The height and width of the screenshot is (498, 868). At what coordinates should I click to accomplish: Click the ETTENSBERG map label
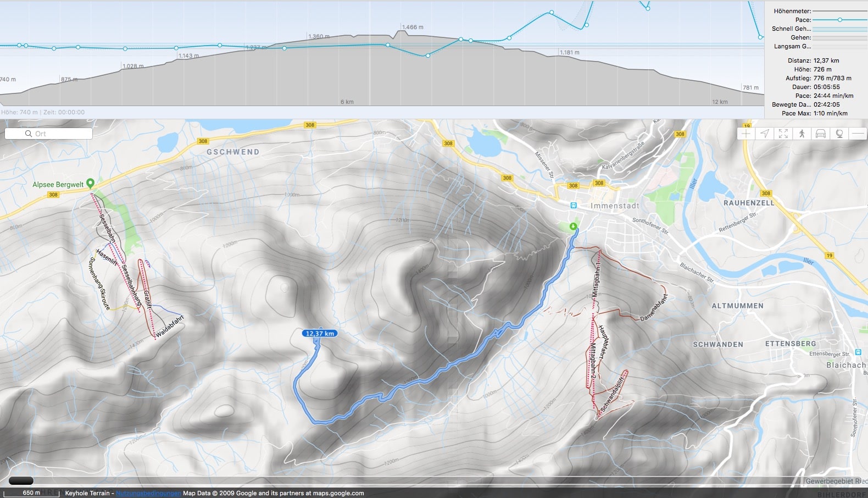(x=791, y=344)
